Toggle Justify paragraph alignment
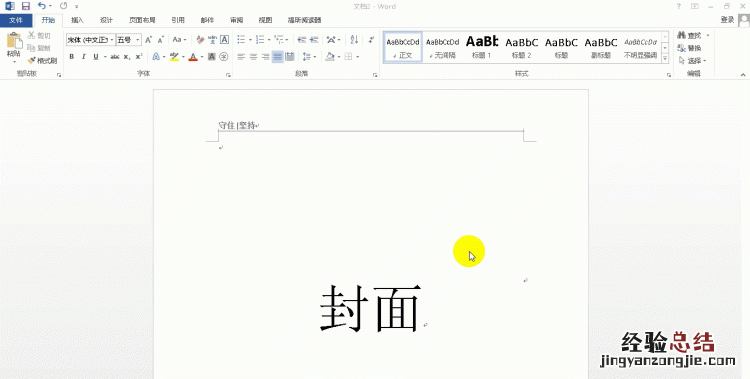 click(277, 56)
